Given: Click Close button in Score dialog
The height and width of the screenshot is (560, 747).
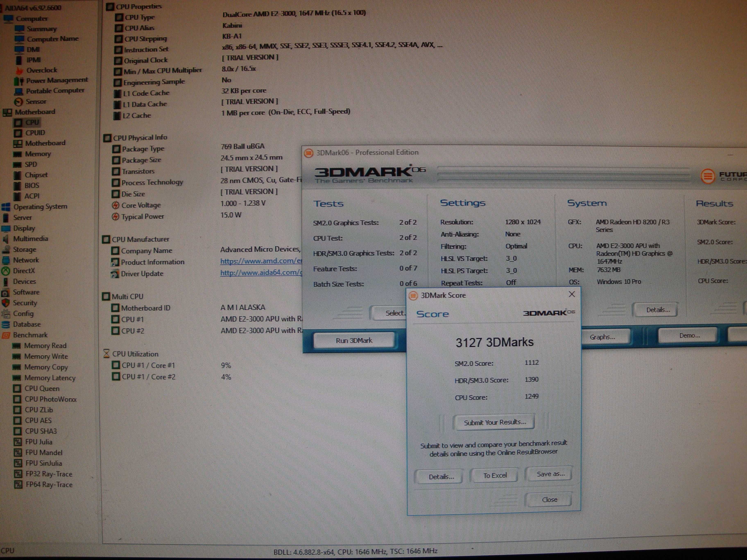Looking at the screenshot, I should coord(549,499).
